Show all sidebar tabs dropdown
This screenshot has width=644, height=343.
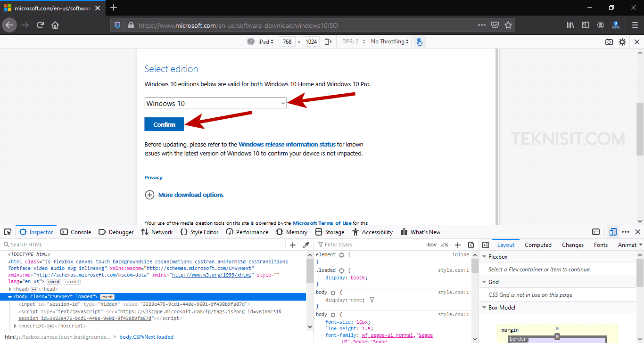[641, 245]
